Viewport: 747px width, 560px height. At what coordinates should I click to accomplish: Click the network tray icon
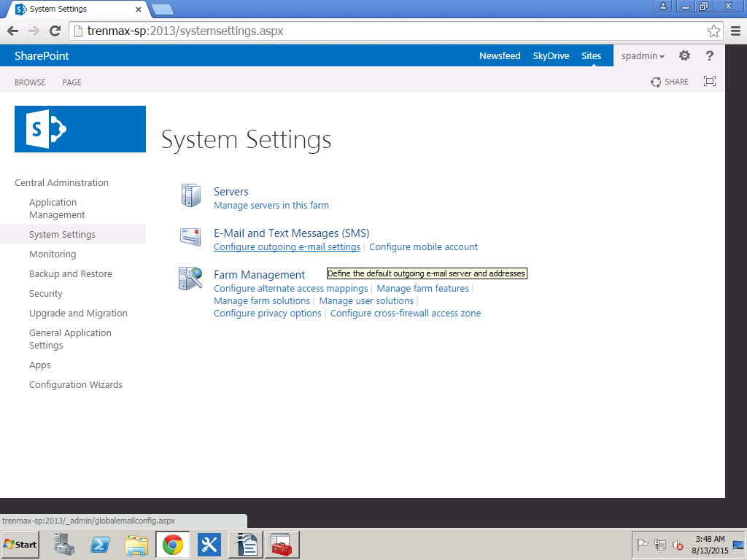coord(659,544)
